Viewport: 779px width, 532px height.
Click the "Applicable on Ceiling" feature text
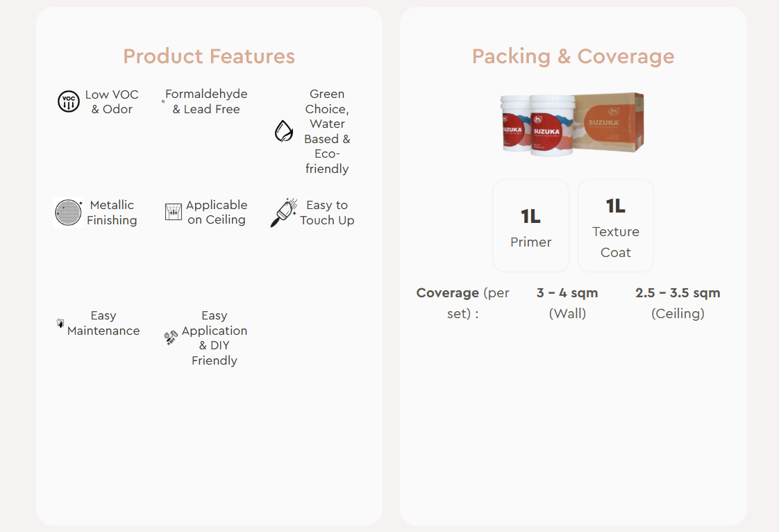(217, 213)
